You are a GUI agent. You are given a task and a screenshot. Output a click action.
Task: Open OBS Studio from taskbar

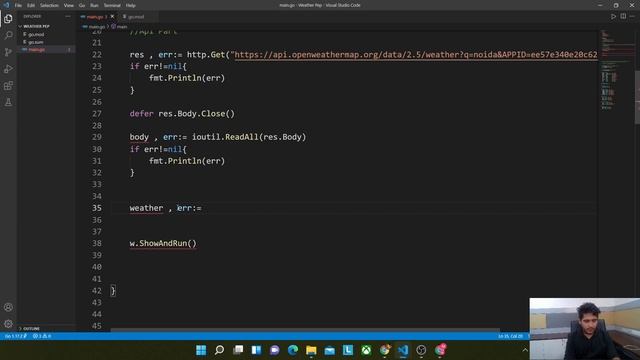(x=421, y=350)
